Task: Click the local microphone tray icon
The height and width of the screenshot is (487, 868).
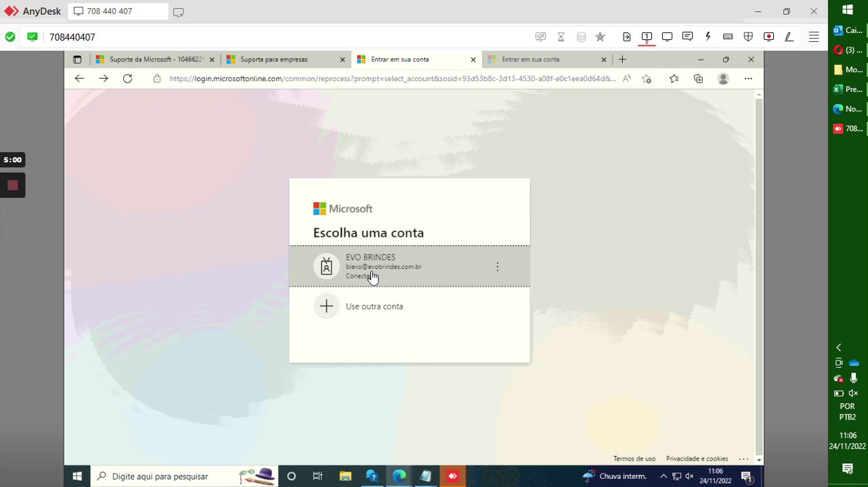Action: 854,378
